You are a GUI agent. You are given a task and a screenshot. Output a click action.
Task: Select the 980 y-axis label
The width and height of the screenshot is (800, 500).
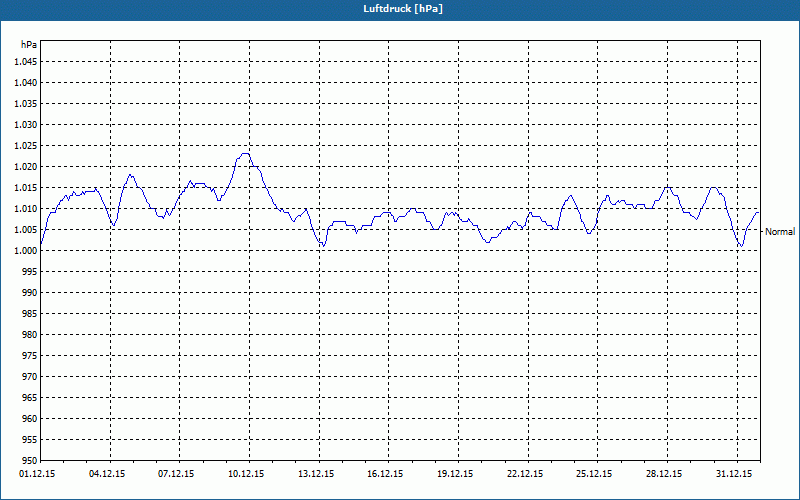[x=31, y=335]
